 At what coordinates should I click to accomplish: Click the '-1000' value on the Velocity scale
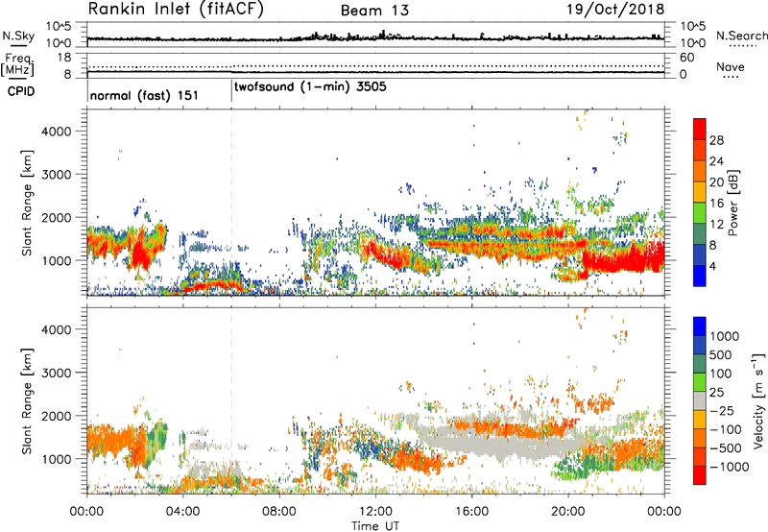pos(730,467)
